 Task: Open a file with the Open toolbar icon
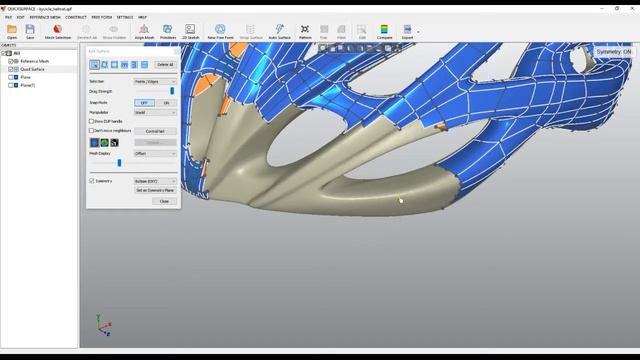[x=12, y=31]
